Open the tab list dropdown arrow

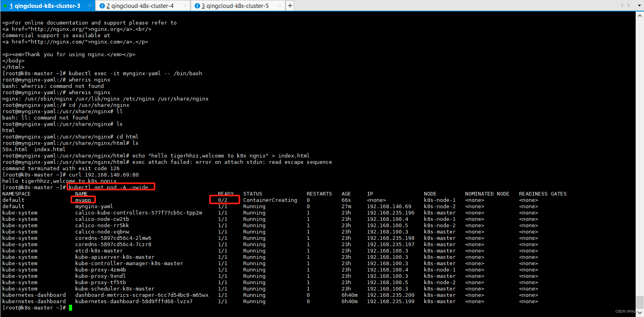(639, 6)
